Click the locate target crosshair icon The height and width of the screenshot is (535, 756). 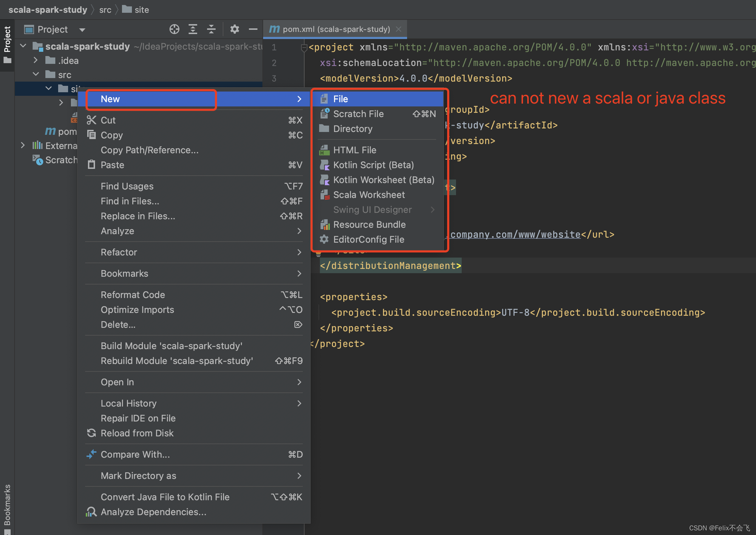click(x=174, y=29)
